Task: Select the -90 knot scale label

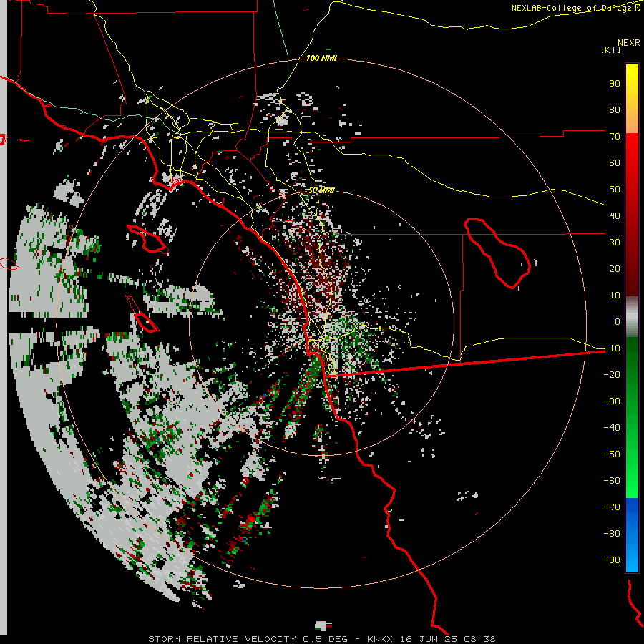Action: click(612, 560)
